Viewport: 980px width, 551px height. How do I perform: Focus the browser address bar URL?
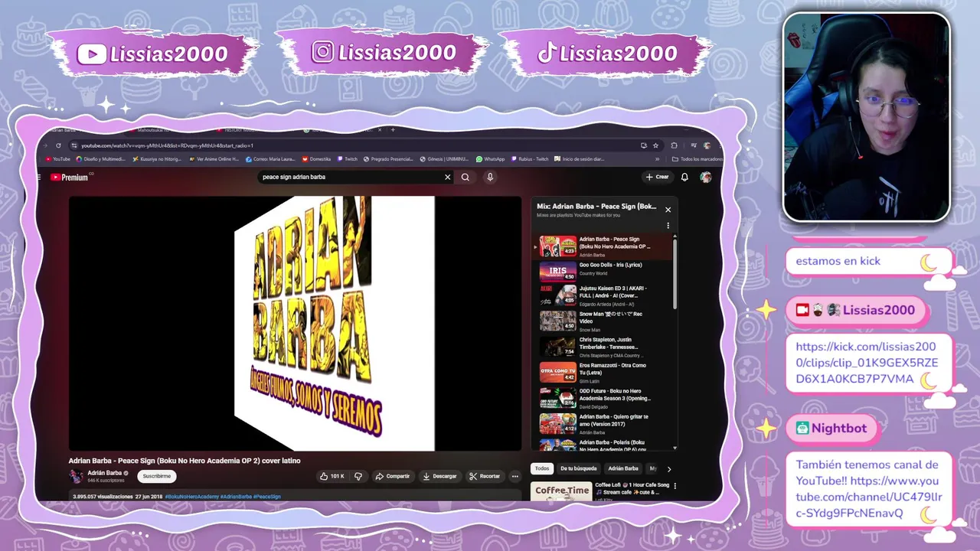[x=167, y=145]
